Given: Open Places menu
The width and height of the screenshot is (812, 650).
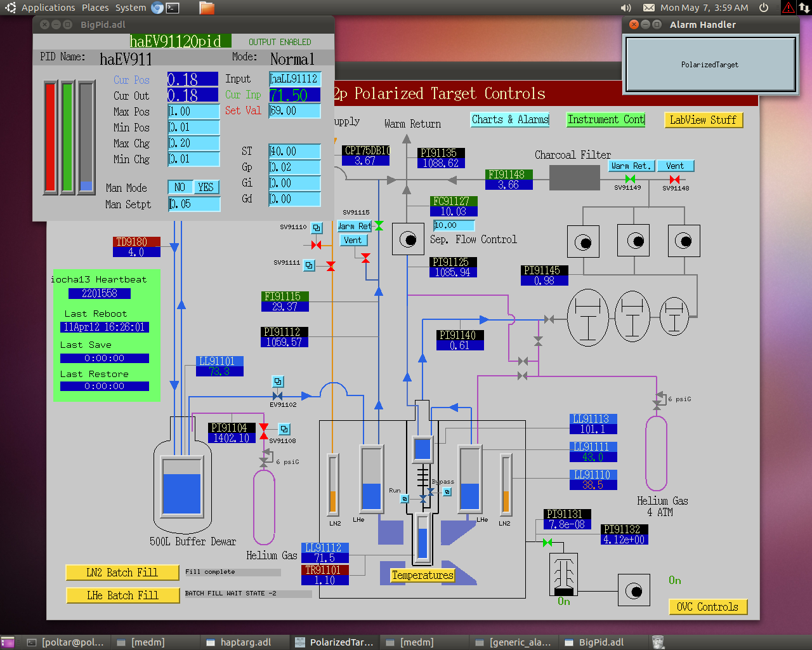Looking at the screenshot, I should pyautogui.click(x=95, y=8).
